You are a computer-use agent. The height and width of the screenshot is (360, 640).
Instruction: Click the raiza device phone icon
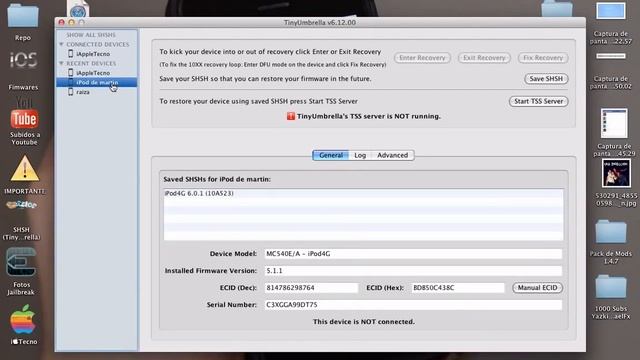[71, 92]
